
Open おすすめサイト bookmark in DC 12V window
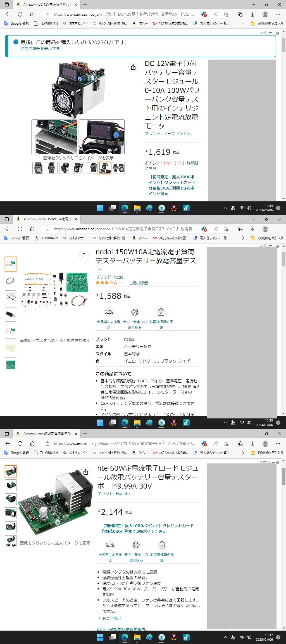click(x=75, y=23)
